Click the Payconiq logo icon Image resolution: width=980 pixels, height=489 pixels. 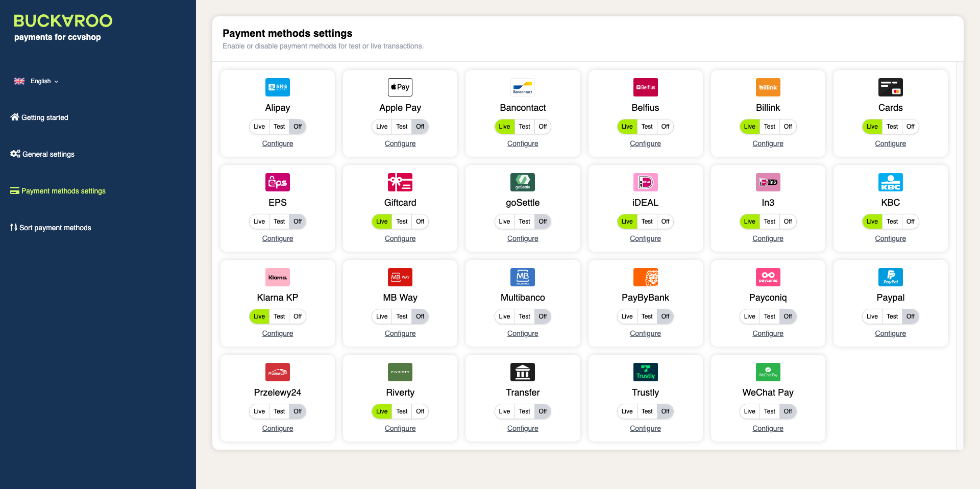(x=768, y=277)
